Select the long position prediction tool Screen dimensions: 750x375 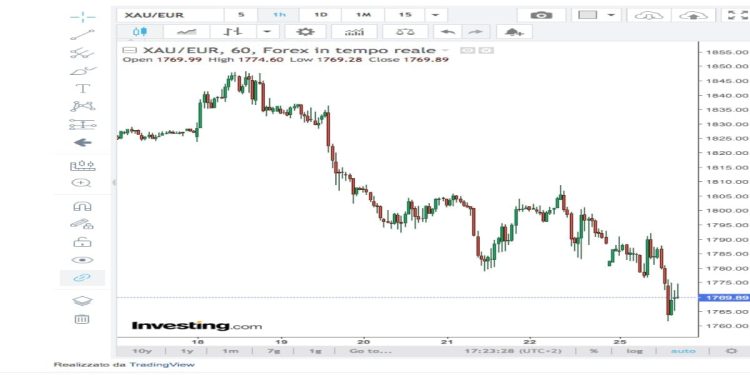[82, 124]
